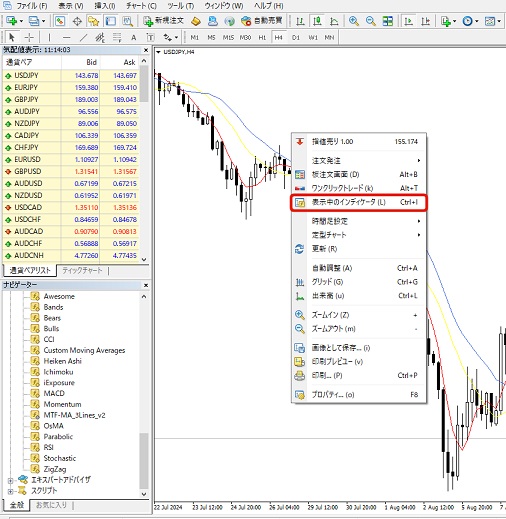506x519 pixels.
Task: Click the 自動売買 auto trading button
Action: [262, 21]
